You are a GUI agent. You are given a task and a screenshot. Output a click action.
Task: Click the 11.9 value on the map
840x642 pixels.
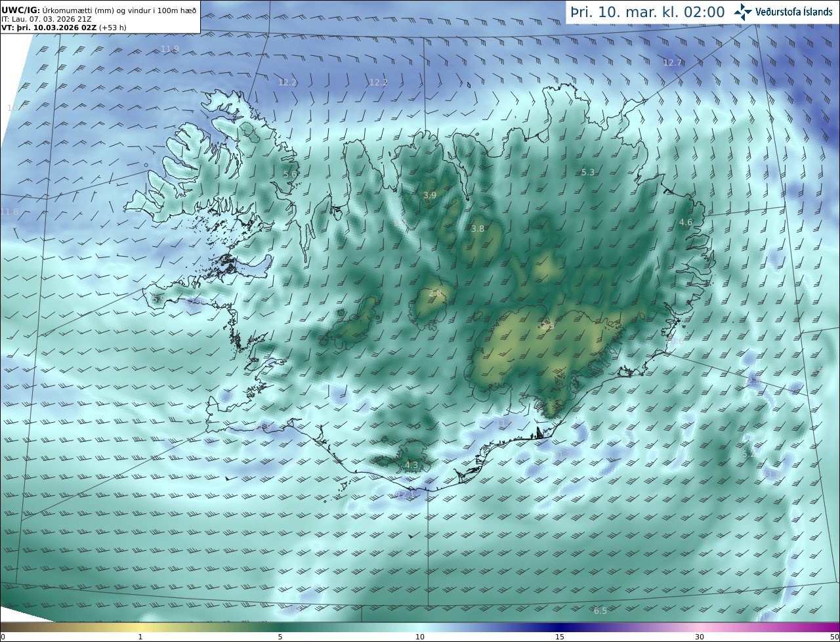[x=169, y=49]
